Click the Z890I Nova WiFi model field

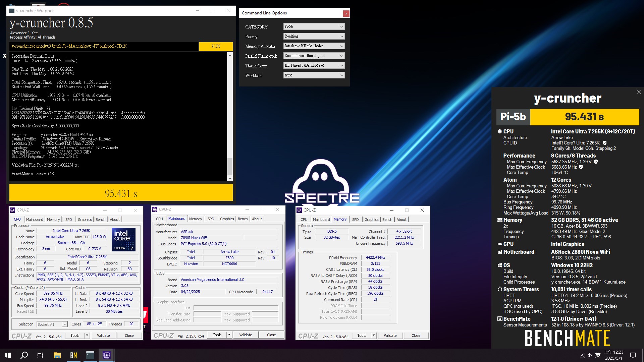(x=211, y=238)
